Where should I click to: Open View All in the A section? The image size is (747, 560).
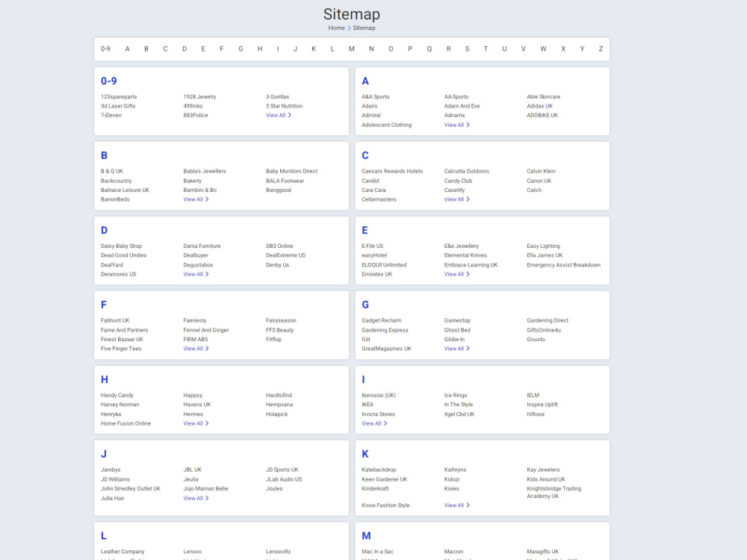(457, 125)
